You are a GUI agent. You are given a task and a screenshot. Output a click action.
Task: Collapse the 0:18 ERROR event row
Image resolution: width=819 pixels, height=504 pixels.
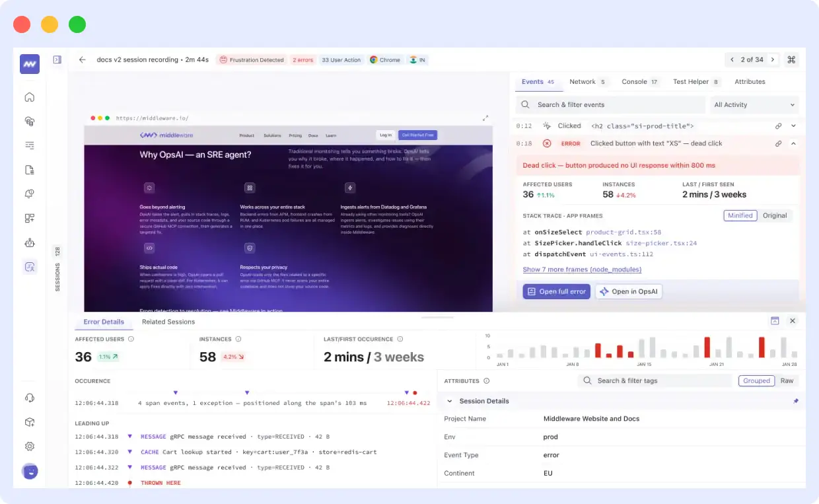click(793, 143)
